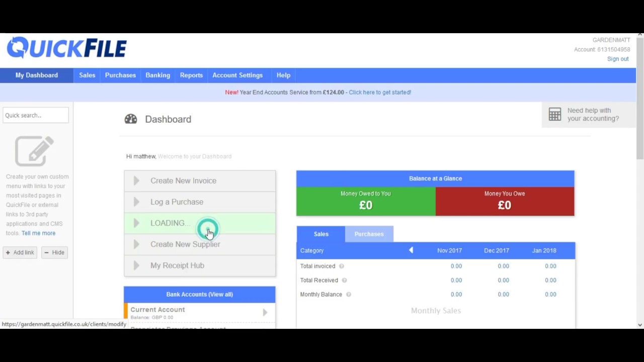
Task: Open the Current Account row
Action: click(x=200, y=312)
